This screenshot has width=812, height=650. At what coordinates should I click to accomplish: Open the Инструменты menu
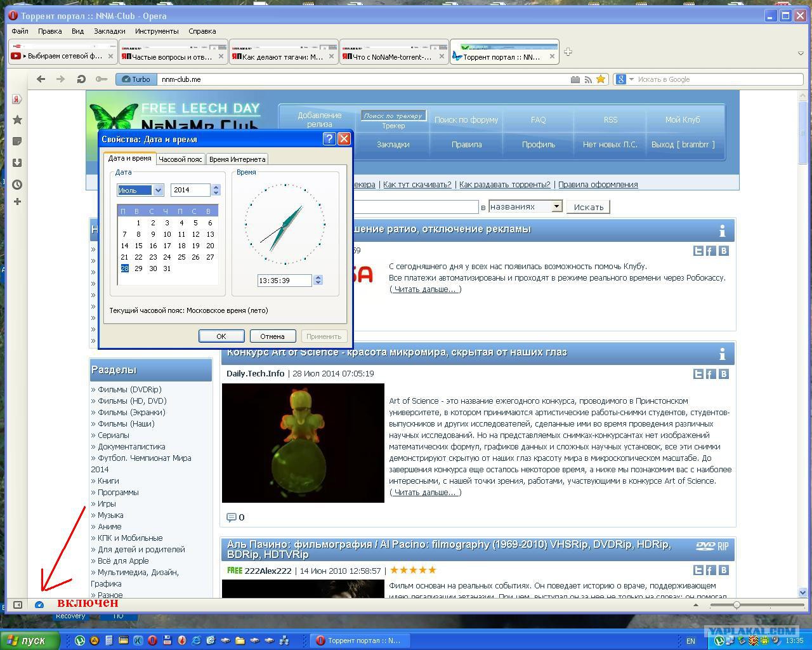157,31
